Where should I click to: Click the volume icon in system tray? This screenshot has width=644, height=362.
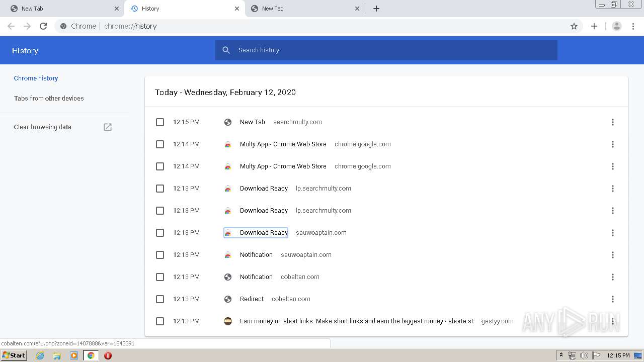click(x=584, y=355)
